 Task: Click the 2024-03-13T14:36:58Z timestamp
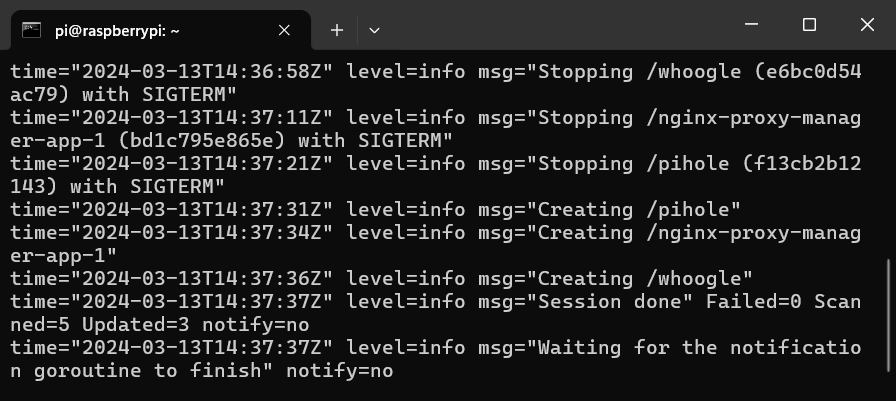coord(202,72)
